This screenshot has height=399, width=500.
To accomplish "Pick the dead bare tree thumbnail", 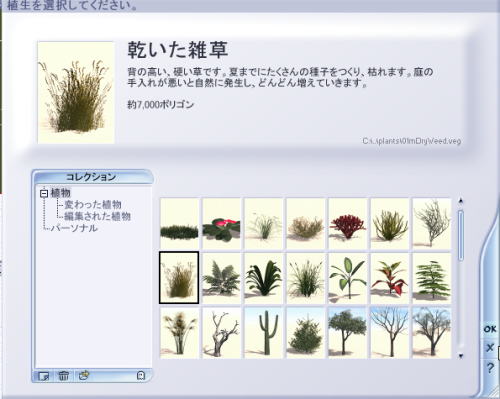I will [x=221, y=333].
